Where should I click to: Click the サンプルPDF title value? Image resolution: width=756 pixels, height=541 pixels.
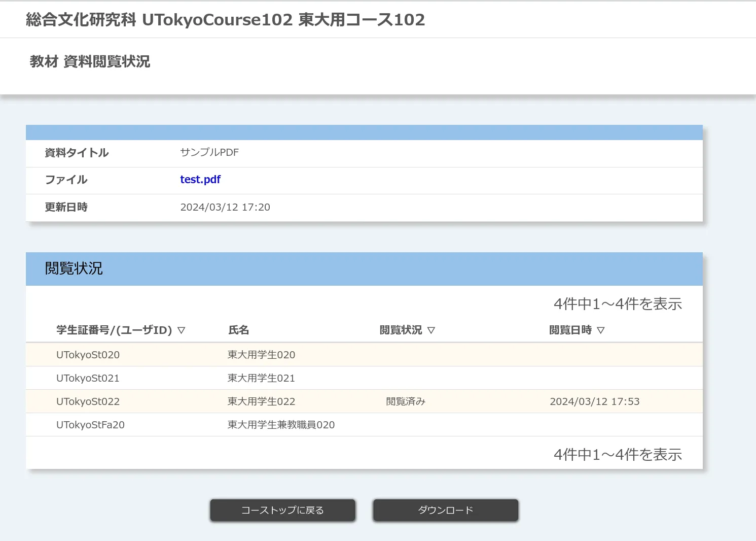pyautogui.click(x=209, y=152)
